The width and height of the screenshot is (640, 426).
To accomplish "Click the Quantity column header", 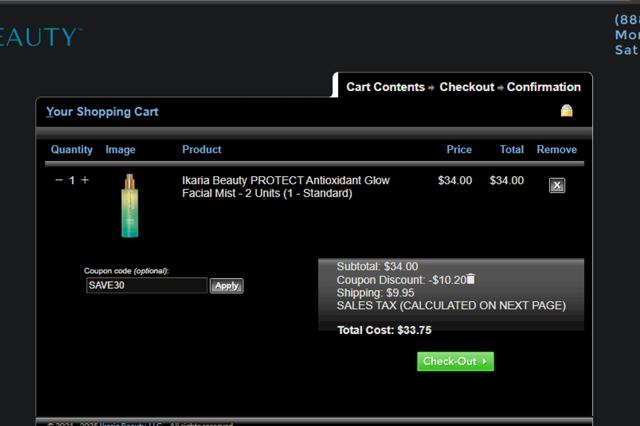I will tap(72, 150).
